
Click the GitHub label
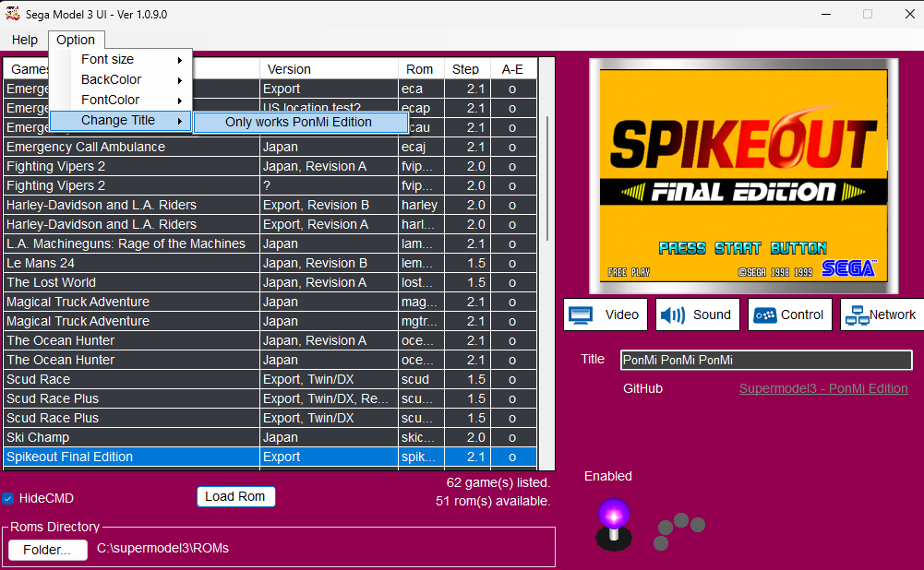pos(642,388)
